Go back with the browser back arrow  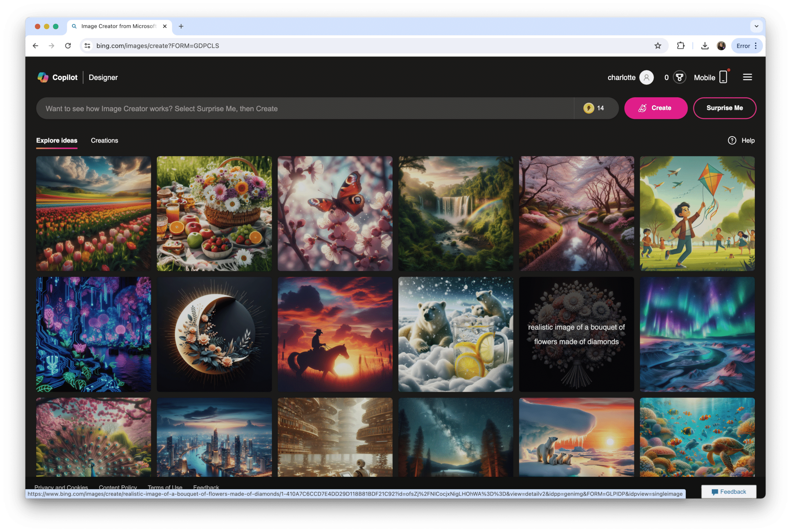[35, 46]
